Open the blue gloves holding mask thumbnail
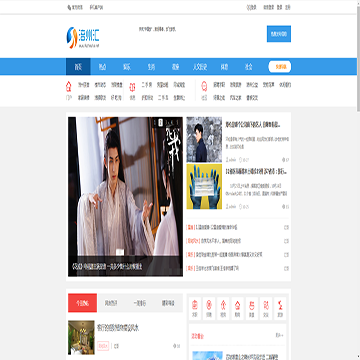360x360 pixels. click(x=204, y=186)
